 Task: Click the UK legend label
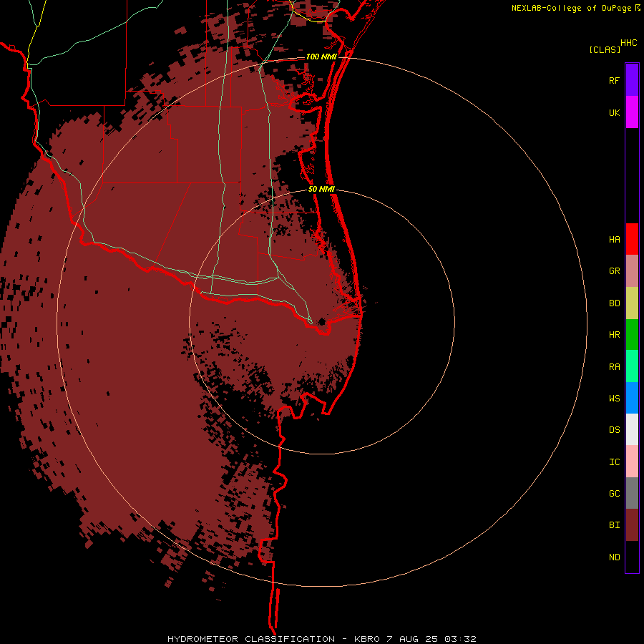point(614,112)
